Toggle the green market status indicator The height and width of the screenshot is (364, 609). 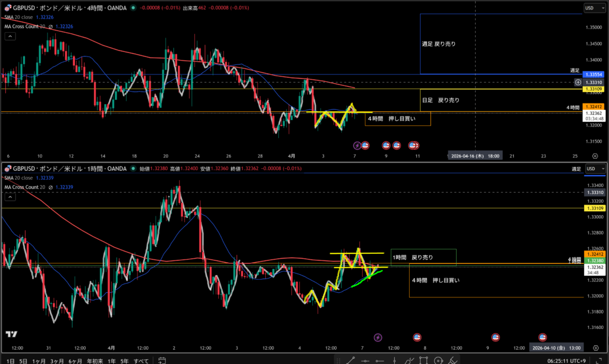[x=132, y=8]
